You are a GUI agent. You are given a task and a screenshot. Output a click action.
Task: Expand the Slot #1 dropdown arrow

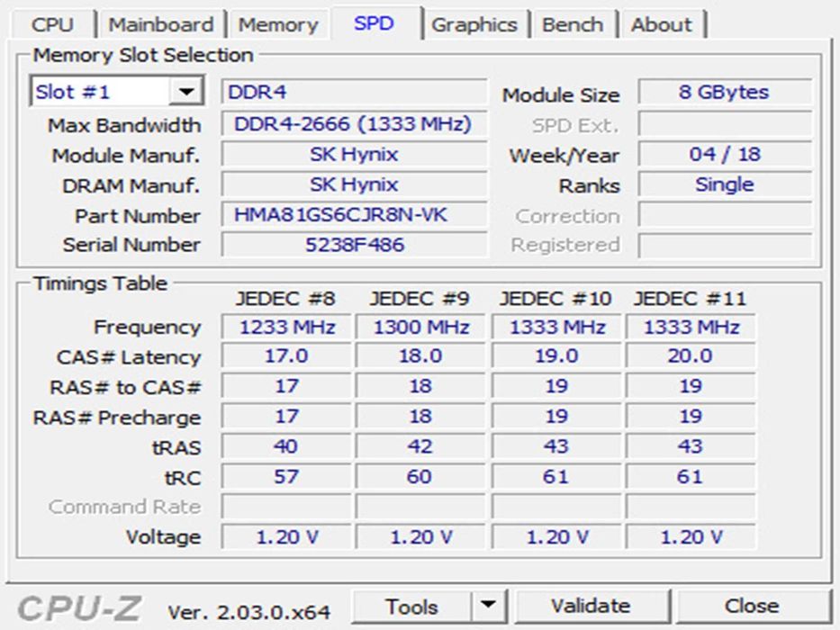pyautogui.click(x=185, y=92)
